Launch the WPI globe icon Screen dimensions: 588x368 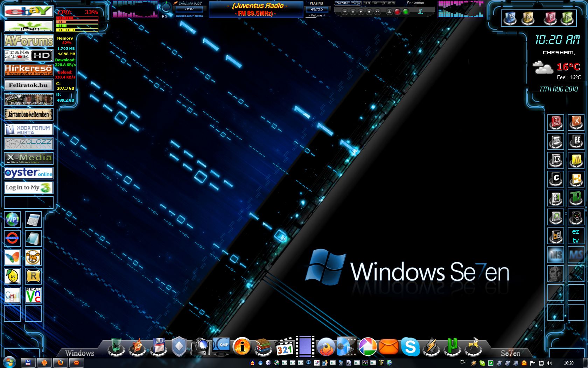tap(12, 219)
